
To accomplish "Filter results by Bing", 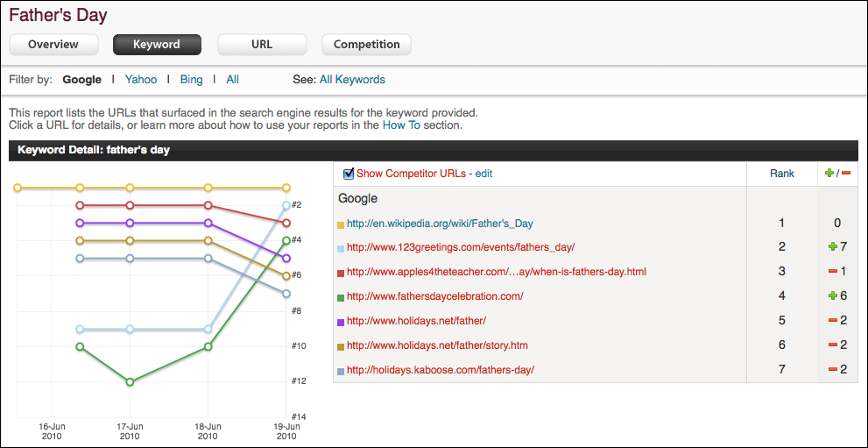I will (x=191, y=80).
